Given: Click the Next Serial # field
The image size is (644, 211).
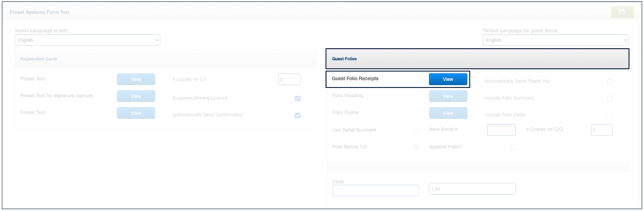Looking at the screenshot, I should pyautogui.click(x=501, y=130).
